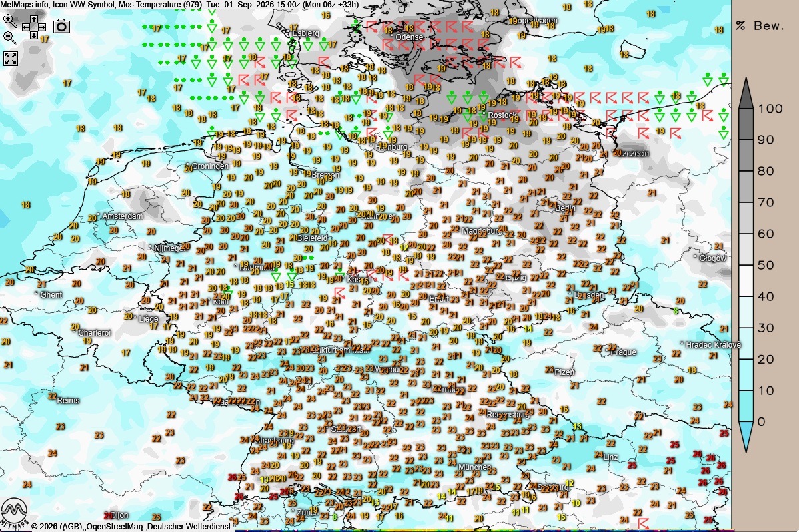Click the Hradec Králové city label
This screenshot has height=532, width=799.
coord(713,345)
